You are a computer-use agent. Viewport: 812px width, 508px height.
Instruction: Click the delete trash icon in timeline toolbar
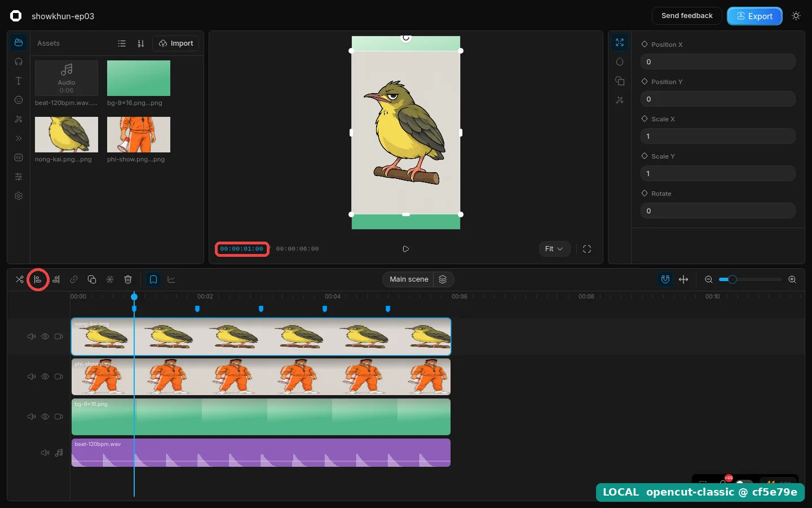128,279
